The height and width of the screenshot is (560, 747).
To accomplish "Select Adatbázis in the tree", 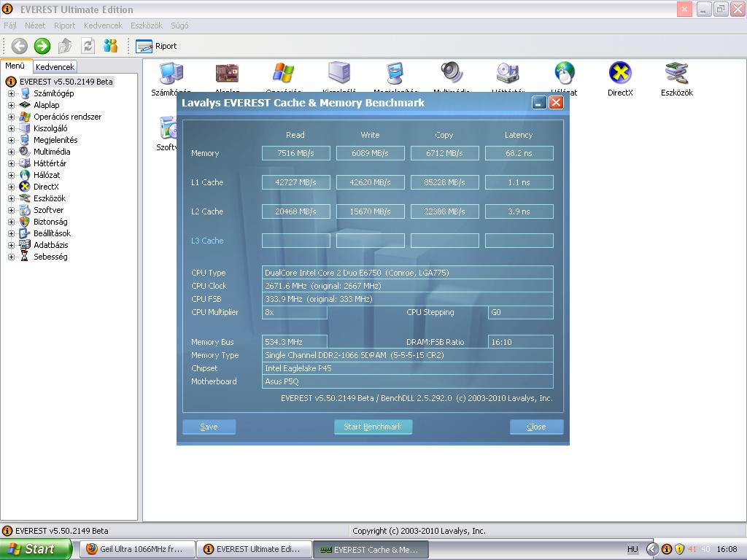I will click(x=50, y=245).
